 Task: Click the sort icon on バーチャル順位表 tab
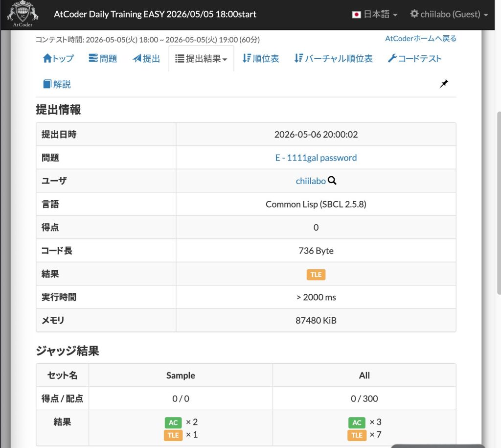tap(299, 58)
